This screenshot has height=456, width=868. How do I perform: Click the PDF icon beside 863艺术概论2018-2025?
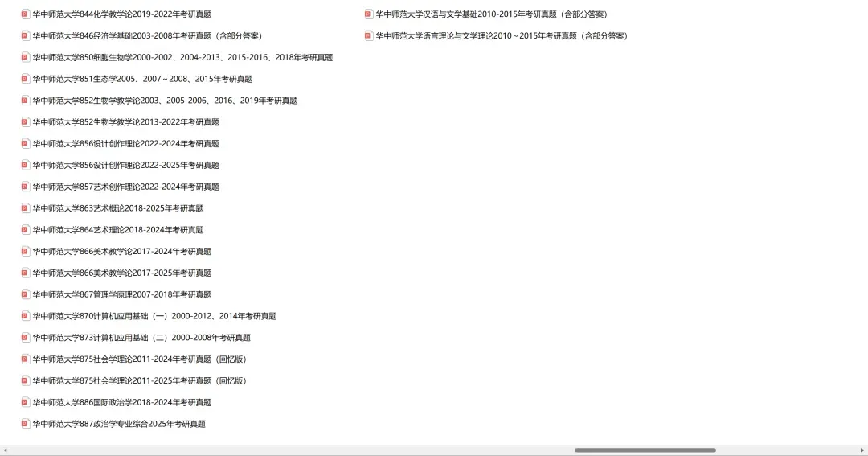tap(25, 208)
